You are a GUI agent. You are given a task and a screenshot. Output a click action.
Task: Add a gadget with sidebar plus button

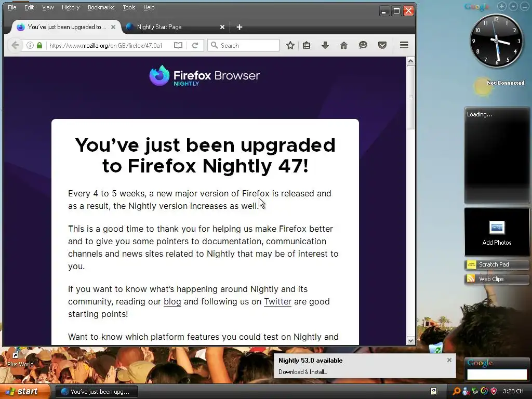coord(502,6)
